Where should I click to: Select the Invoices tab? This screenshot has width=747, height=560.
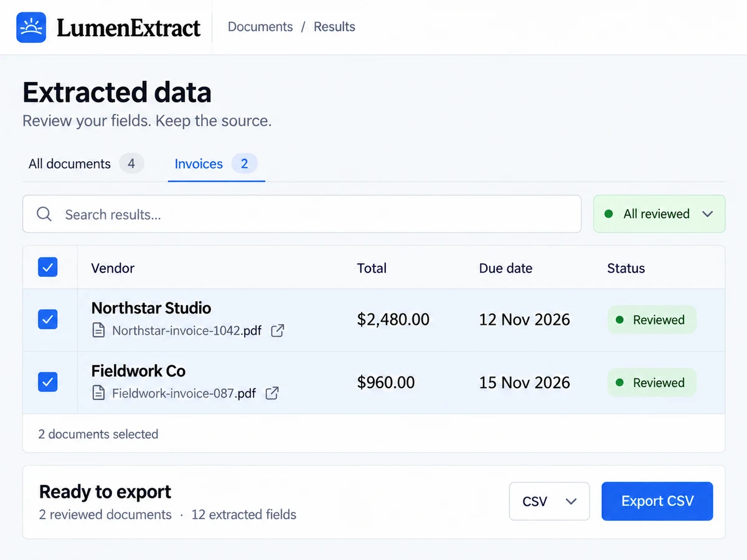click(216, 164)
